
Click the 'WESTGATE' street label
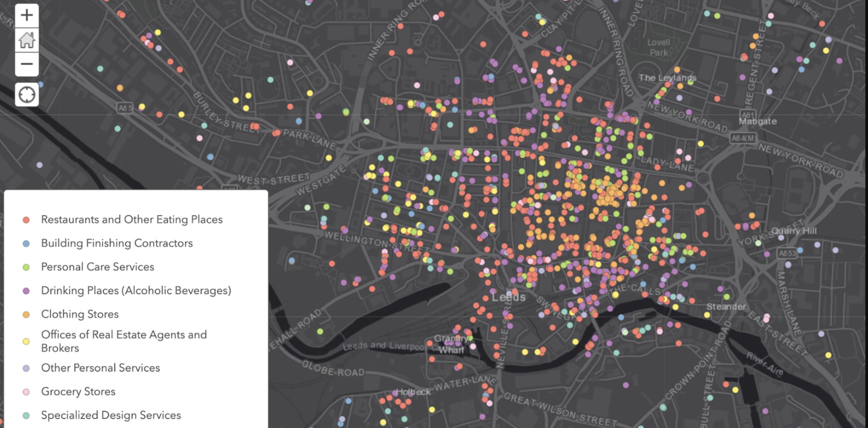[321, 181]
